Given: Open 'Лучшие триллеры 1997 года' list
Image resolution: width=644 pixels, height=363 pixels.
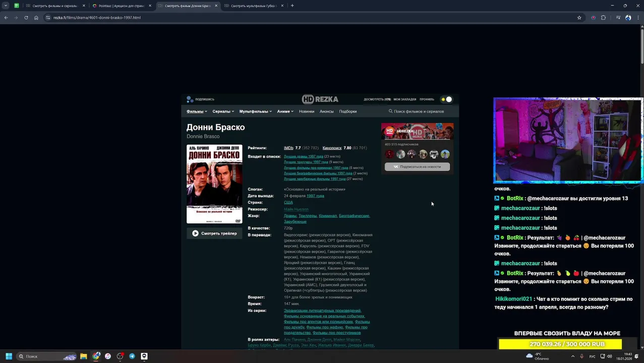Looking at the screenshot, I should coord(306,162).
